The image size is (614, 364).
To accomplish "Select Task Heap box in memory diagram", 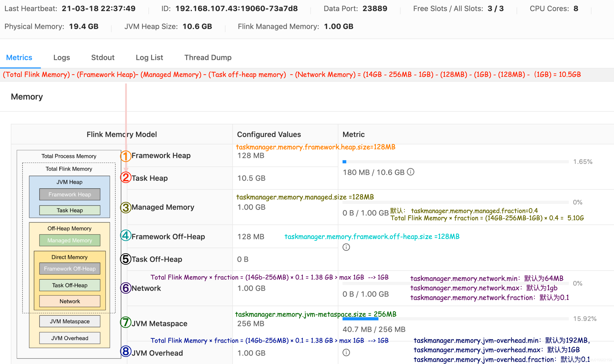I will [70, 210].
